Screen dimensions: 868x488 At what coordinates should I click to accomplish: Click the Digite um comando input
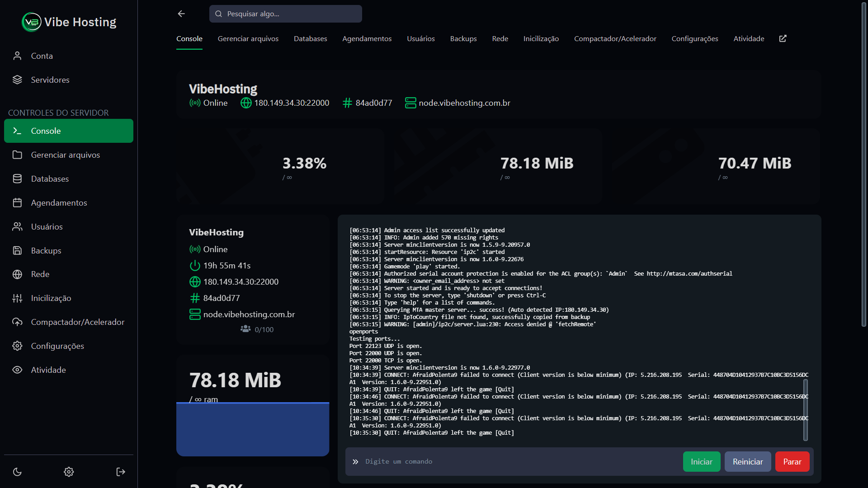(x=520, y=461)
